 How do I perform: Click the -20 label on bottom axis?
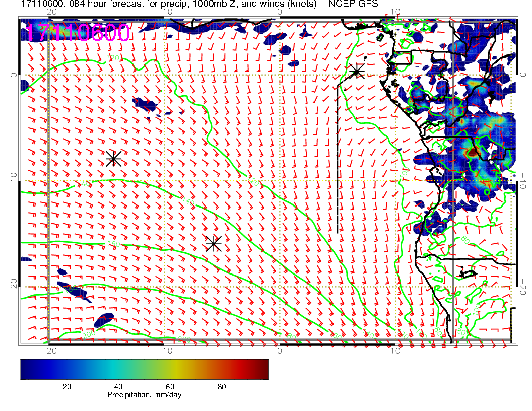pos(48,351)
